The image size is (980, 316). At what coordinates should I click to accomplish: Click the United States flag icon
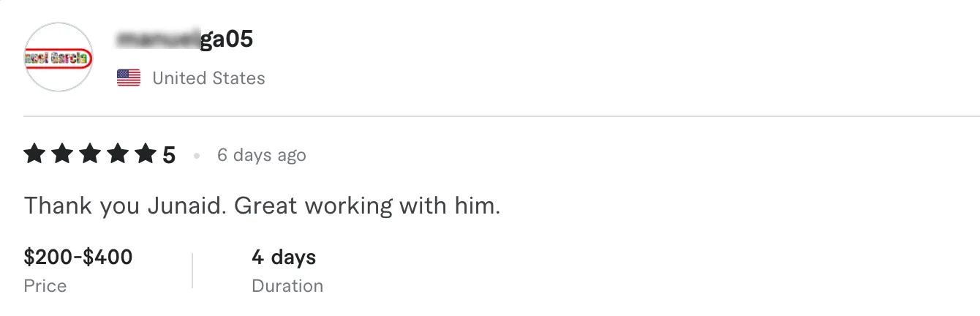tap(129, 78)
